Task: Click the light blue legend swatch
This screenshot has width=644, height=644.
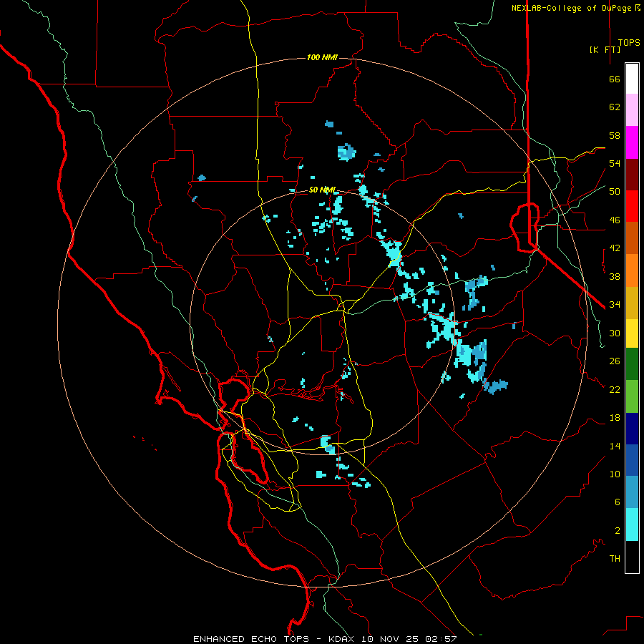Action: click(632, 492)
